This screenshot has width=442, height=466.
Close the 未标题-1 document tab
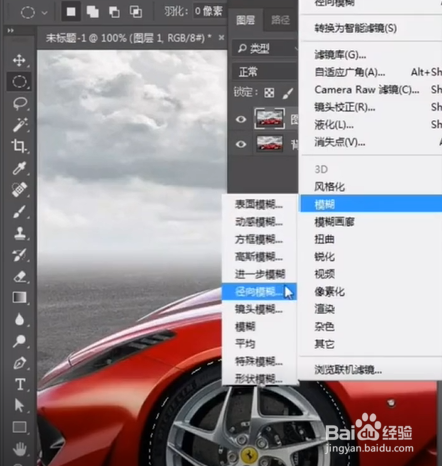(x=221, y=38)
